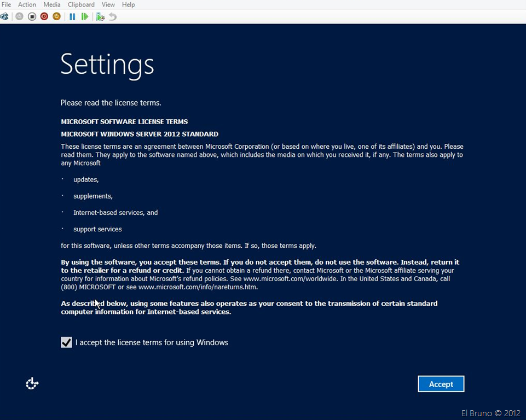The width and height of the screenshot is (526, 420).
Task: Click the Ctrl+Alt+Delete toolbar icon
Action: click(x=4, y=16)
